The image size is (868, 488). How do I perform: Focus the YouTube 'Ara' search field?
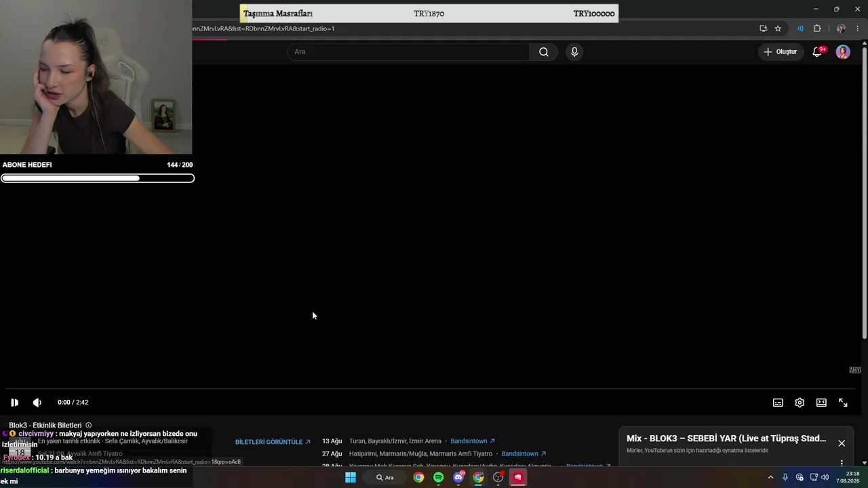(408, 52)
